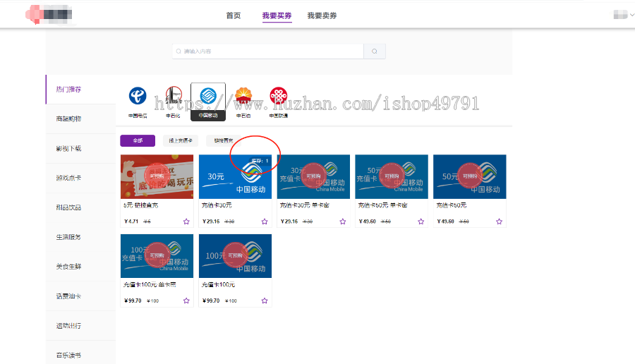
Task: Select the 中国联通 brand icon
Action: (279, 96)
